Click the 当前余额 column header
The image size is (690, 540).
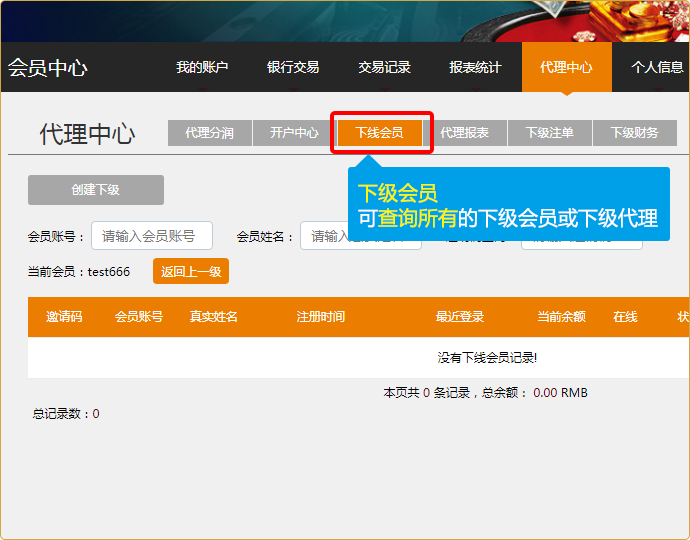tap(561, 317)
